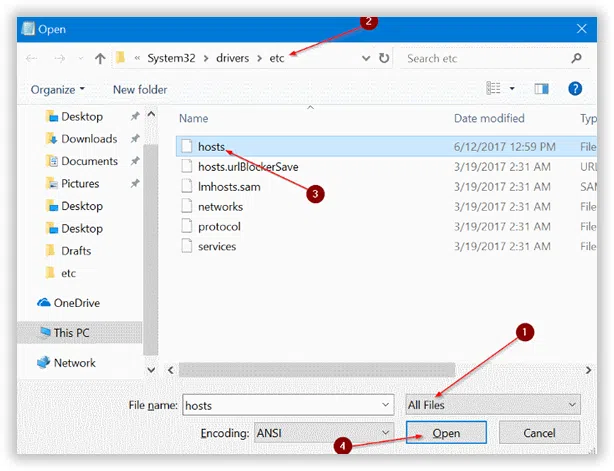Close the Open dialog window
Viewport: 614px width, 471px height.
pos(581,29)
